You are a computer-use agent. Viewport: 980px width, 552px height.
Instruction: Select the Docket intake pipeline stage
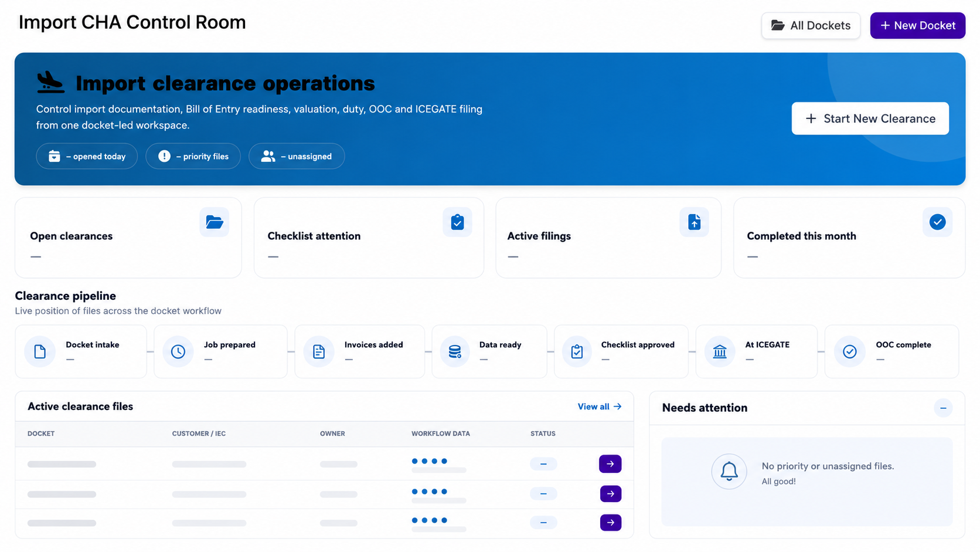pyautogui.click(x=81, y=351)
